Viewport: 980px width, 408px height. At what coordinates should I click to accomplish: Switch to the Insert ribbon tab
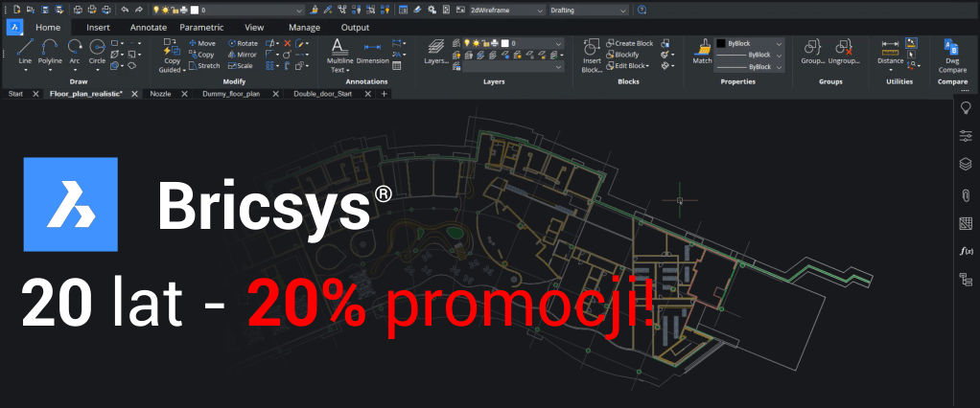point(98,28)
